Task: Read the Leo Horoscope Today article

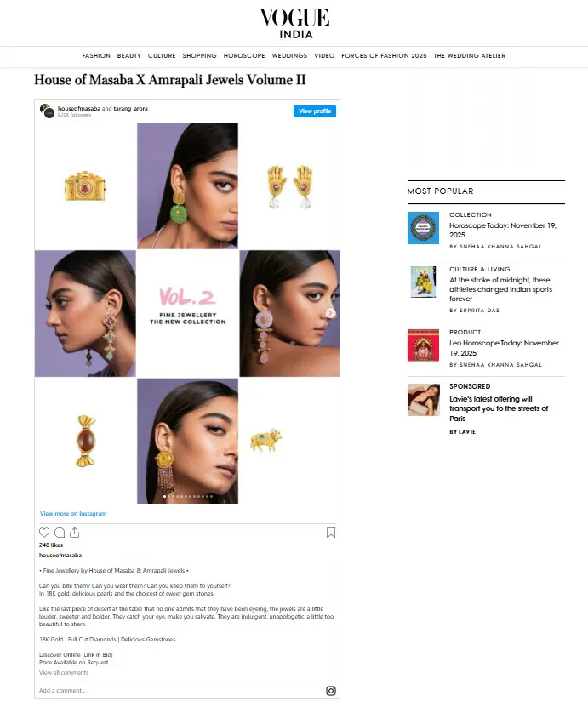Action: click(504, 348)
